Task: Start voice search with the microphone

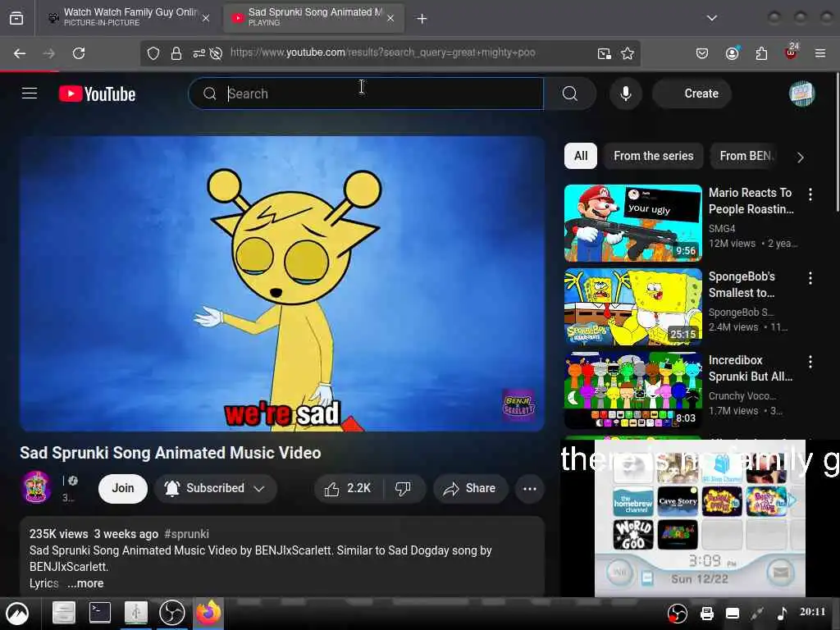Action: (x=625, y=94)
